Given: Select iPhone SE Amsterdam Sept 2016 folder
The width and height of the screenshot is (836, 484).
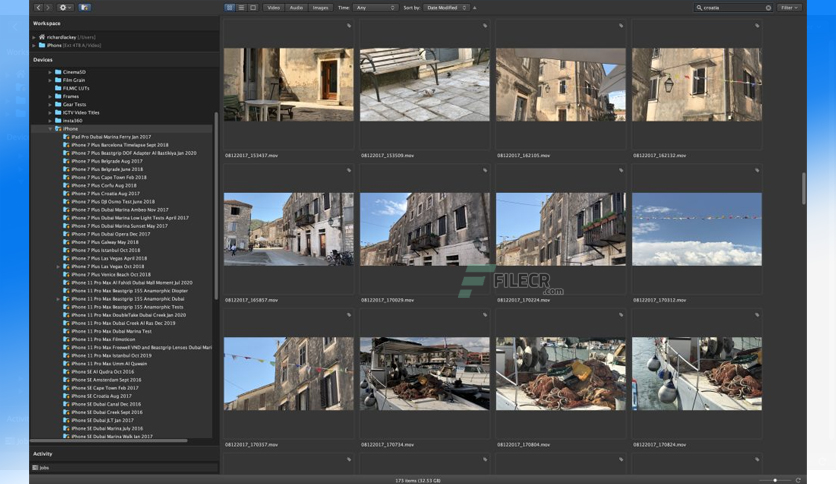Looking at the screenshot, I should pos(106,380).
